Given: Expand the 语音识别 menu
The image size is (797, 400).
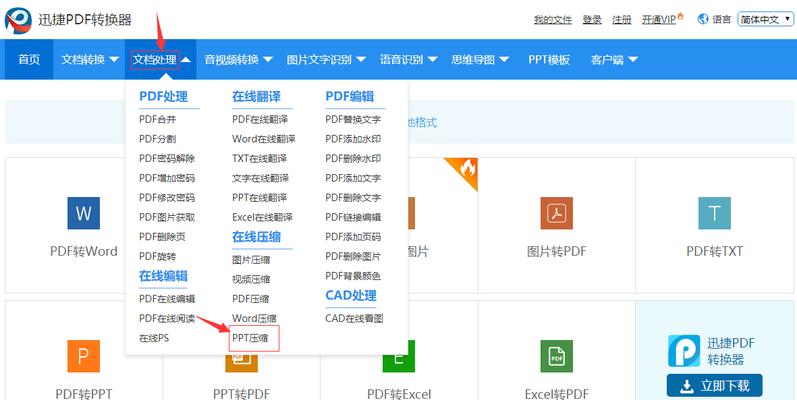Looking at the screenshot, I should pyautogui.click(x=408, y=59).
